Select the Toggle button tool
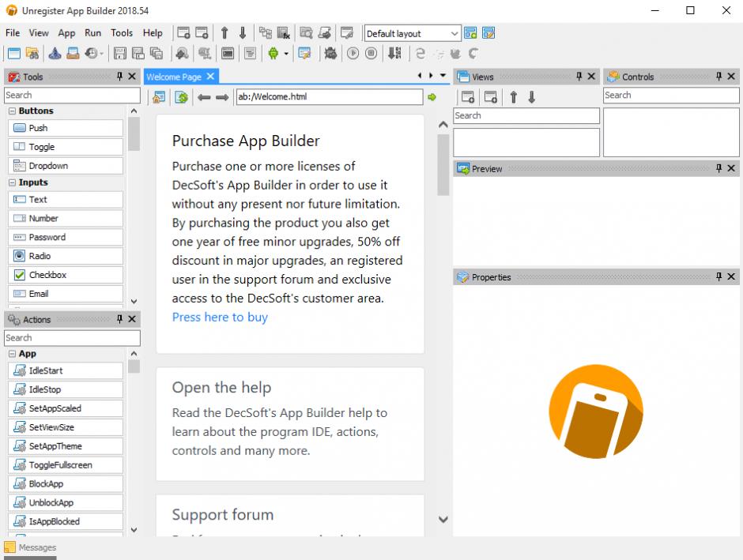This screenshot has width=743, height=560. coord(66,147)
